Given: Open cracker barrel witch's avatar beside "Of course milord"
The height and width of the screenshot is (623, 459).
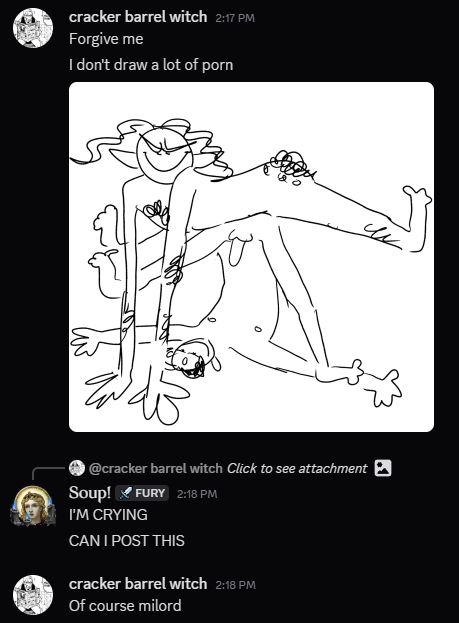Looking at the screenshot, I should click(x=33, y=595).
